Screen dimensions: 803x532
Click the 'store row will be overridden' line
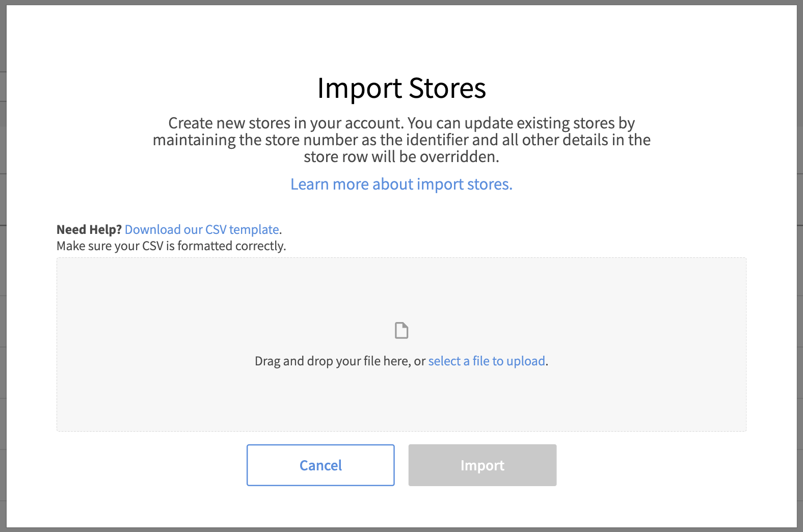pos(401,157)
